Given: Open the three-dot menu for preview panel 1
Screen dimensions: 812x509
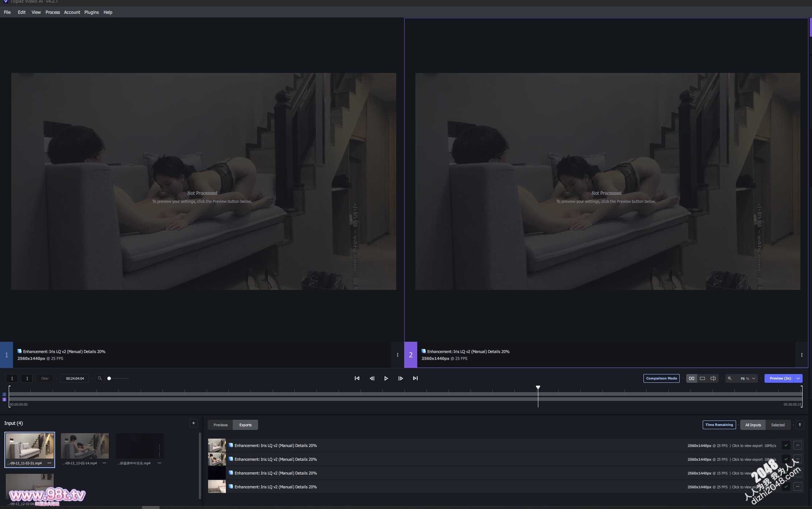Looking at the screenshot, I should click(x=398, y=355).
